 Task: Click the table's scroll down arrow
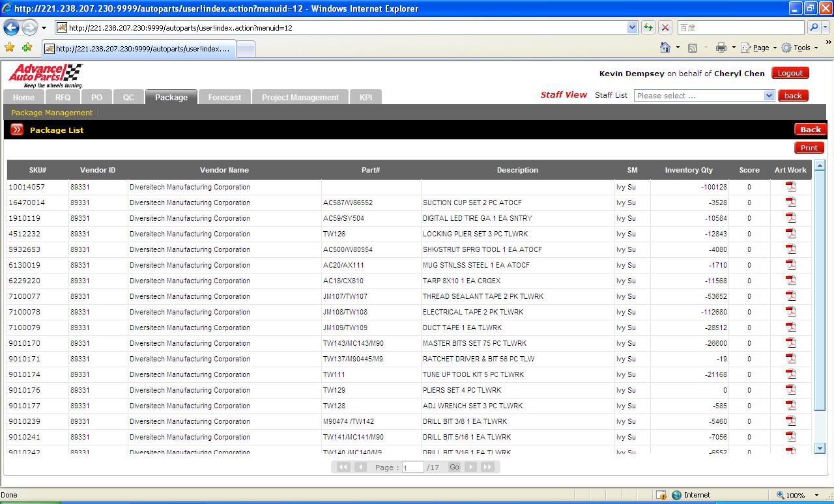820,448
